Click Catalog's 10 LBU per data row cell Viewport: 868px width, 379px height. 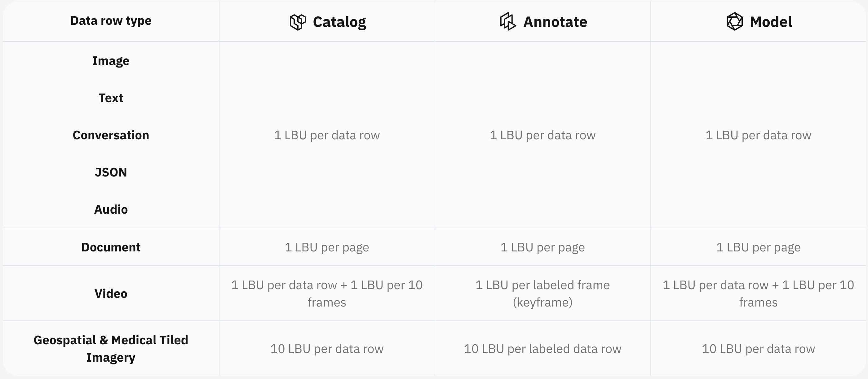(327, 349)
